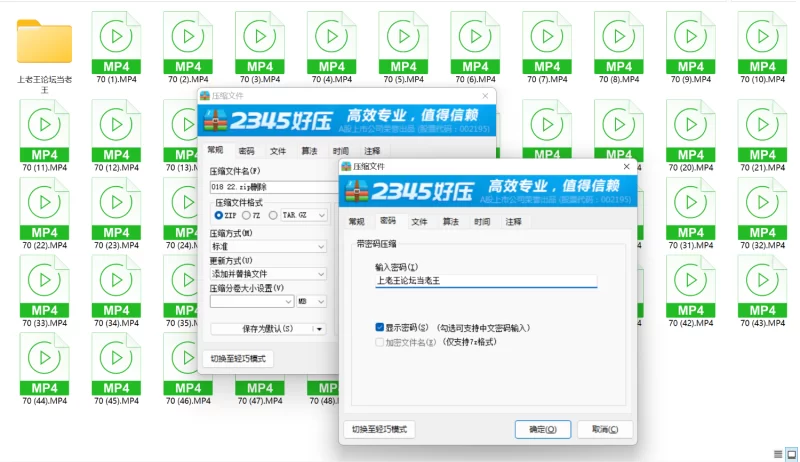Click the 70 (47).MP4 file name
Image resolution: width=800 pixels, height=462 pixels.
pos(260,401)
